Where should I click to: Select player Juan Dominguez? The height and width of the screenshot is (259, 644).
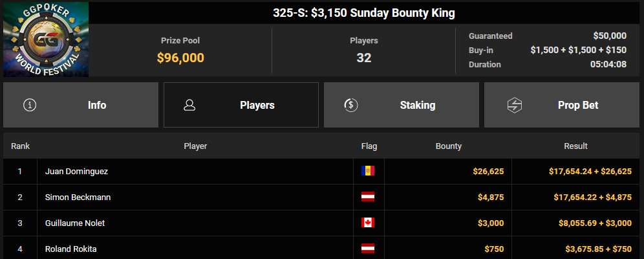[76, 172]
